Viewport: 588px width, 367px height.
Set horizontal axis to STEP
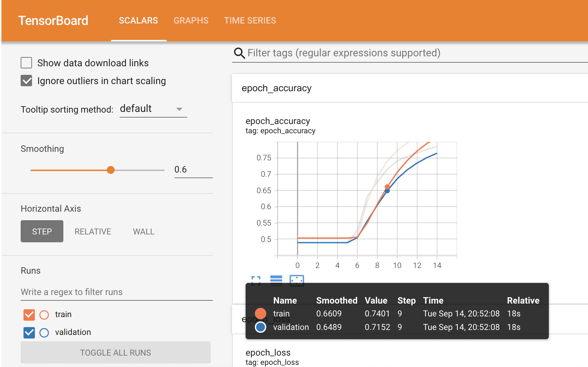(42, 232)
